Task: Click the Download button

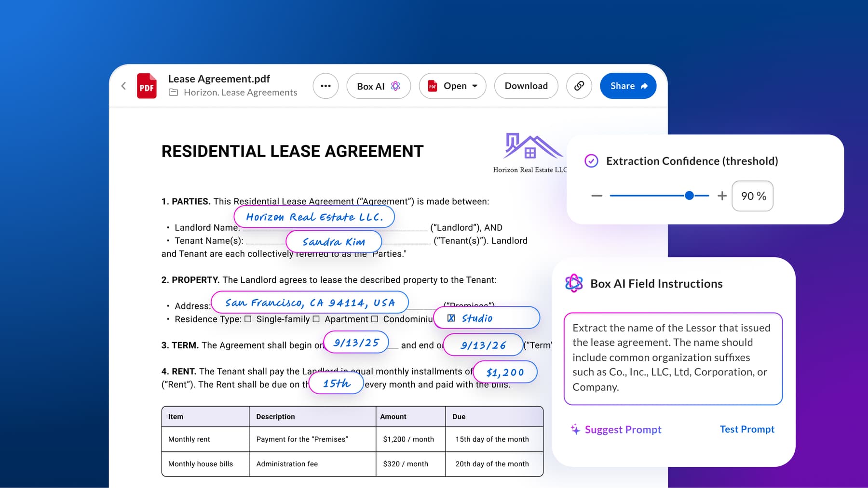Action: pyautogui.click(x=526, y=86)
